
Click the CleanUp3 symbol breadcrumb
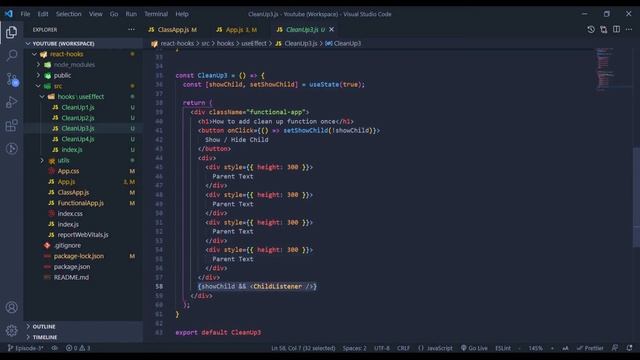point(343,43)
